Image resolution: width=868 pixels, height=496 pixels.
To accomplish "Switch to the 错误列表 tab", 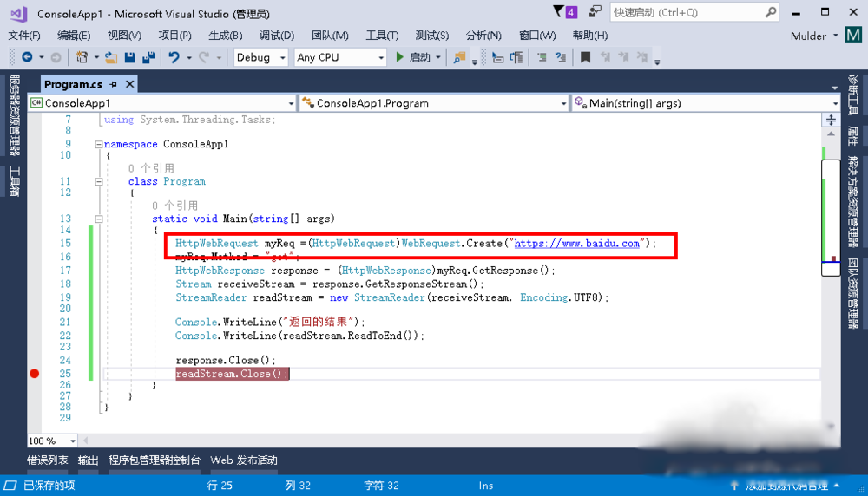I will tap(47, 460).
